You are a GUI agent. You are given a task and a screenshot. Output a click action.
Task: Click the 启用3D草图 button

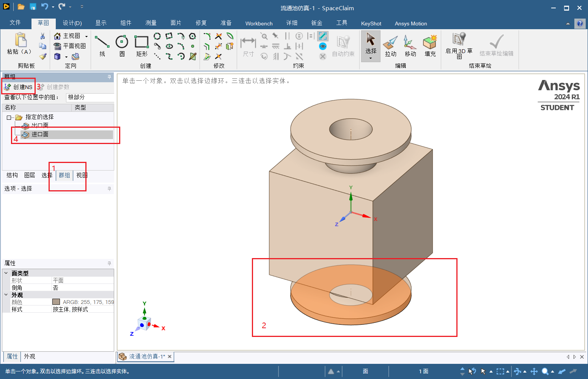(x=458, y=45)
